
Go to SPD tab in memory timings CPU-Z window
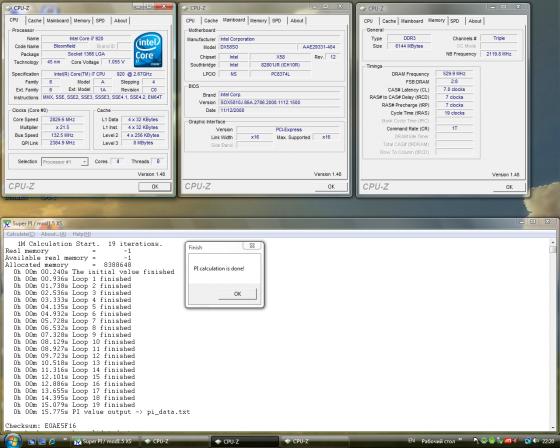pyautogui.click(x=455, y=21)
